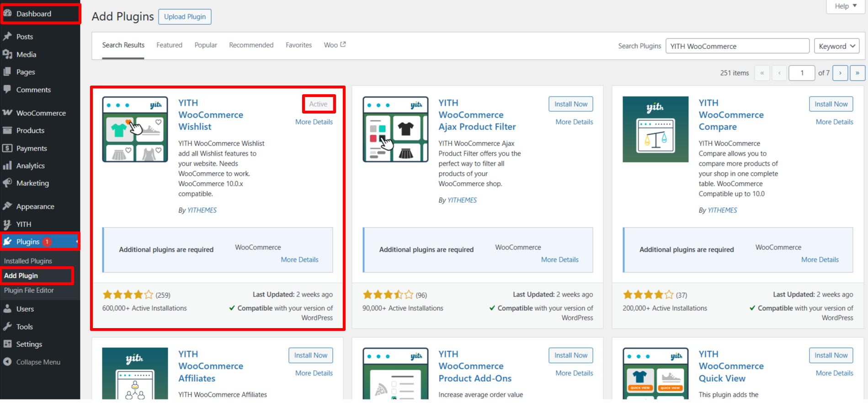The height and width of the screenshot is (410, 868).
Task: Click the Plugins update count badge
Action: (47, 242)
